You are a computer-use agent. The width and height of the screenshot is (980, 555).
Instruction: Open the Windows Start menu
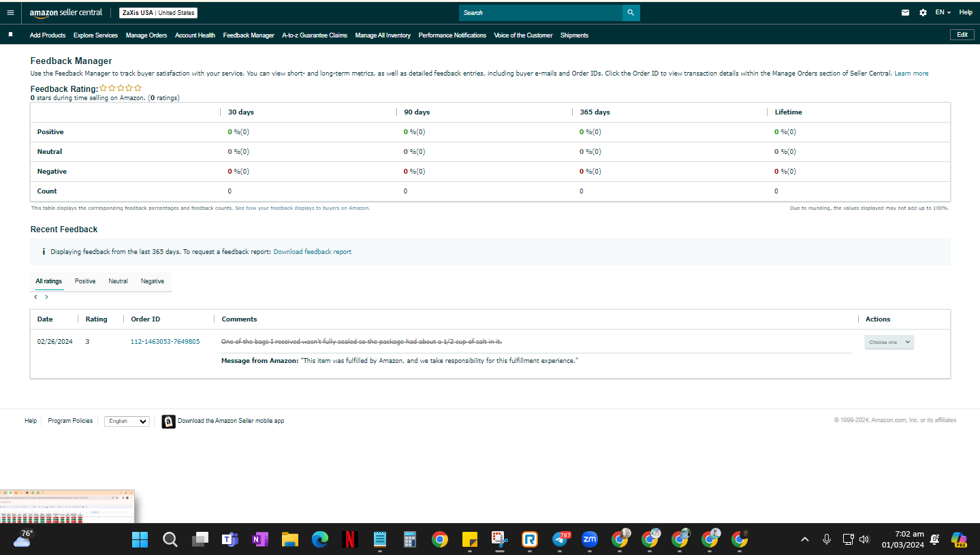(140, 540)
